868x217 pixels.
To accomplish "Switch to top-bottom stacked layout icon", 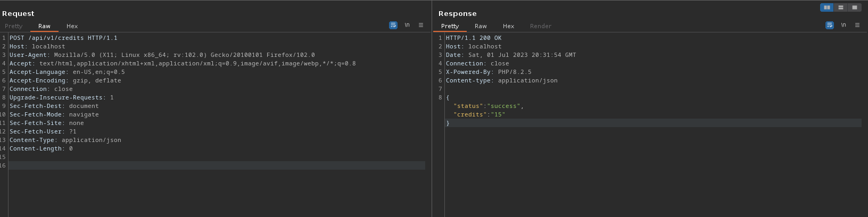I will (841, 7).
